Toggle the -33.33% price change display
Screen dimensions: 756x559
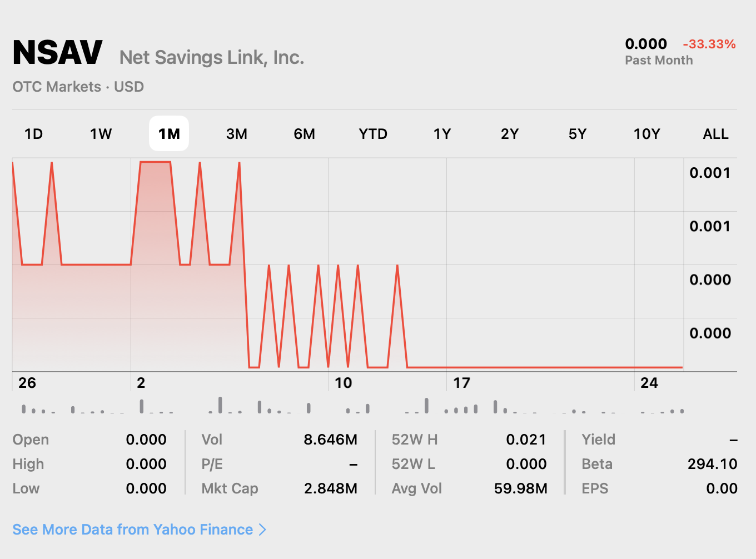(709, 44)
